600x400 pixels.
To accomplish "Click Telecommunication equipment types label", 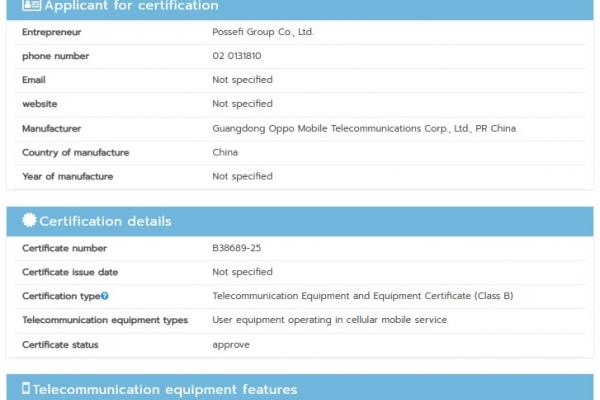I will click(x=105, y=320).
